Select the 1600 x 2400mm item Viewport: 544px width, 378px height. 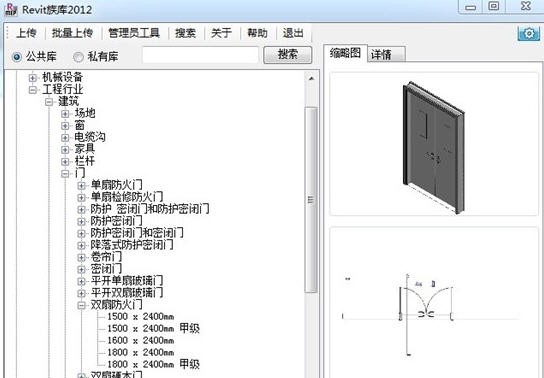[141, 341]
